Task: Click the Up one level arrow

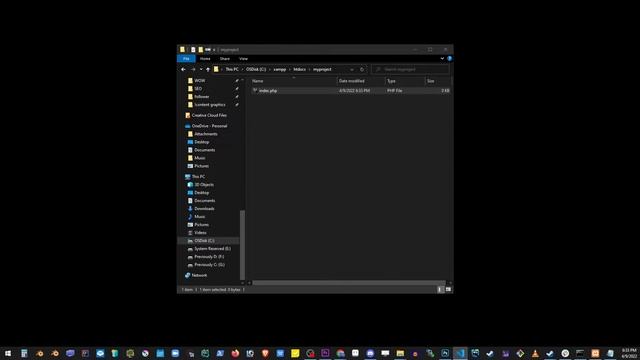Action: tap(208, 69)
